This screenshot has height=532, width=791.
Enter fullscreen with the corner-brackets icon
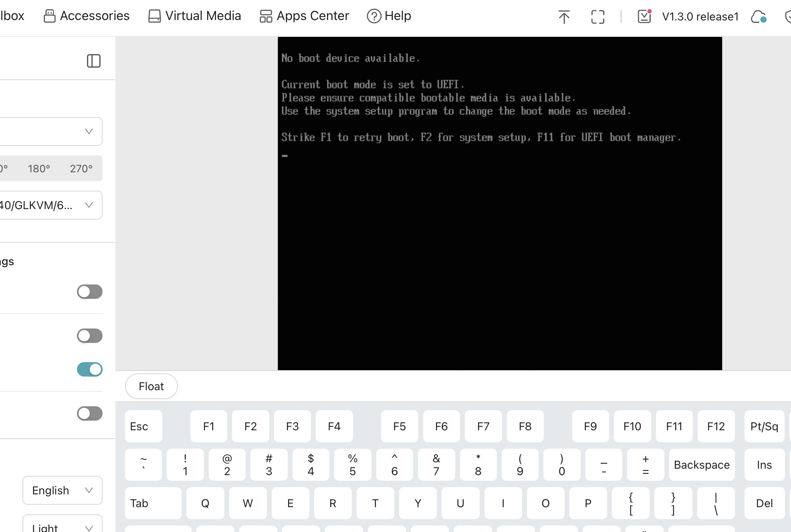[x=598, y=17]
